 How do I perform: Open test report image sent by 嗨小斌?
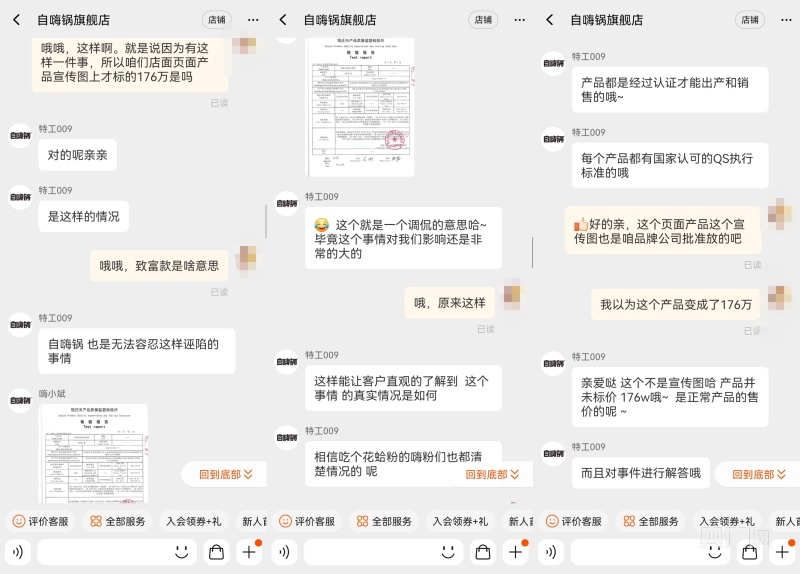coord(93,454)
